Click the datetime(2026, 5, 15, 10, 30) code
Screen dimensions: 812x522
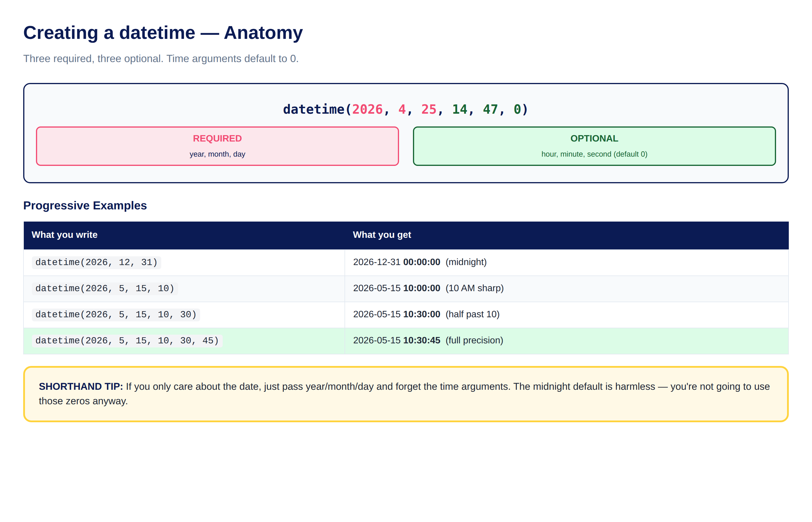116,315
